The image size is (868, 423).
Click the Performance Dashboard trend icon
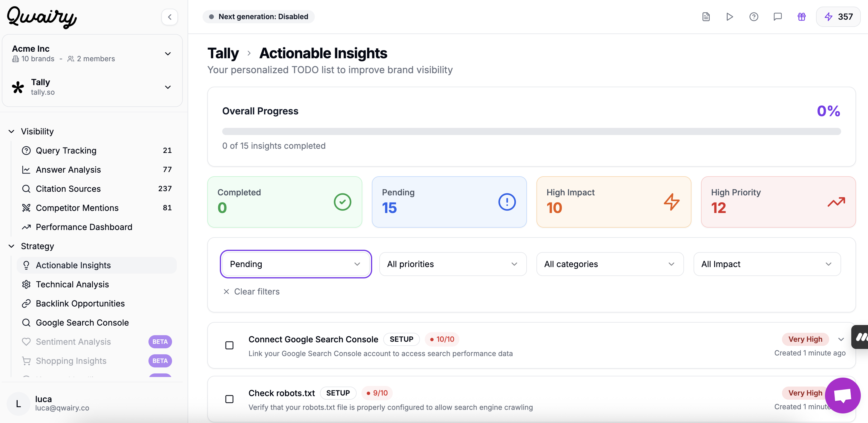tap(26, 227)
